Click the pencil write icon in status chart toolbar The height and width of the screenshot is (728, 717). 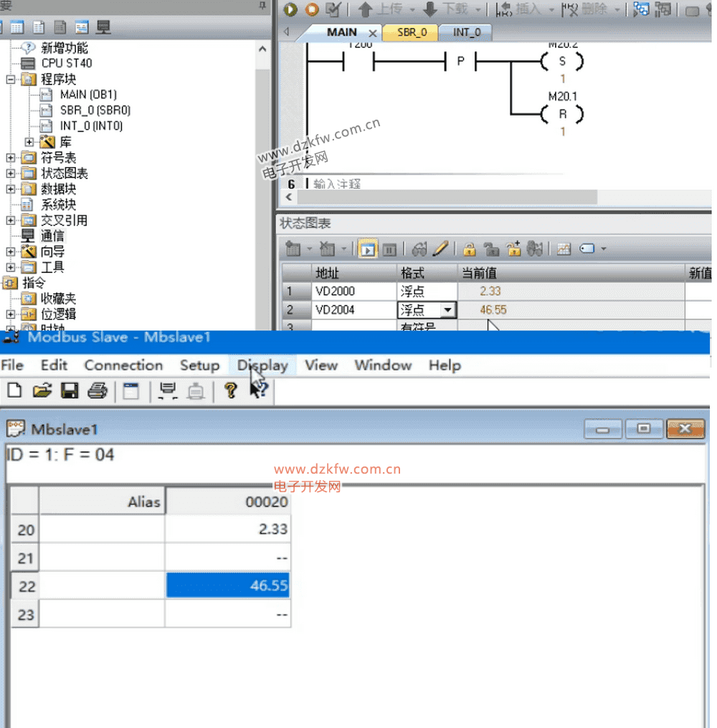coord(441,249)
